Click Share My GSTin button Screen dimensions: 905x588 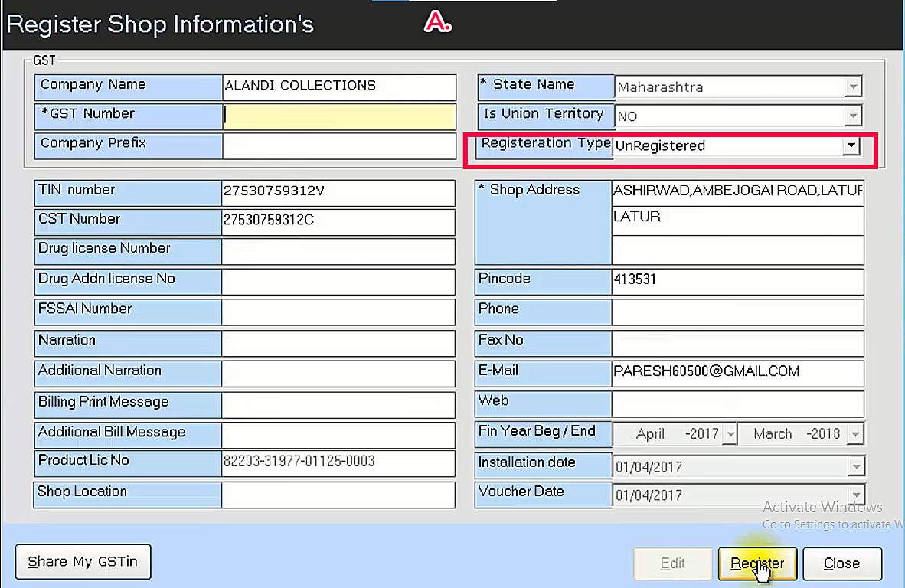[83, 561]
